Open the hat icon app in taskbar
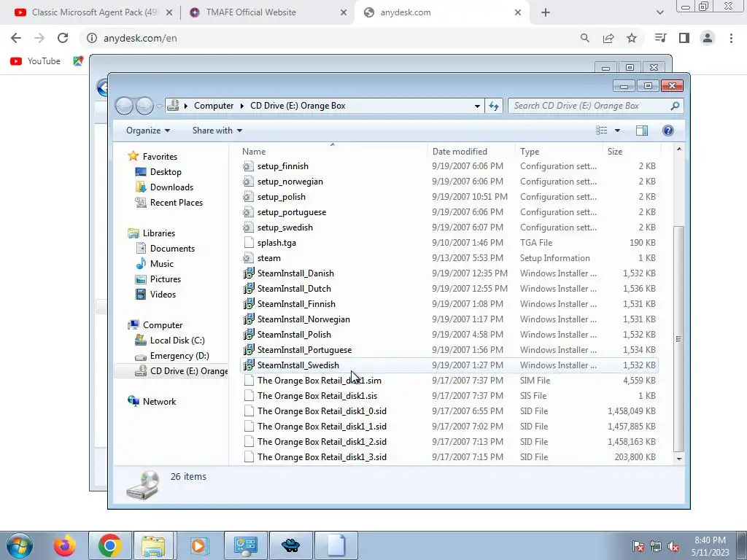Viewport: 747px width, 560px height. 290,545
